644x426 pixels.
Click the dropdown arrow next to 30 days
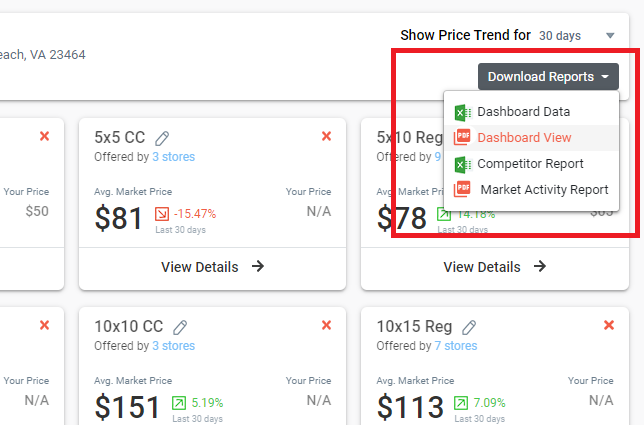tap(610, 36)
